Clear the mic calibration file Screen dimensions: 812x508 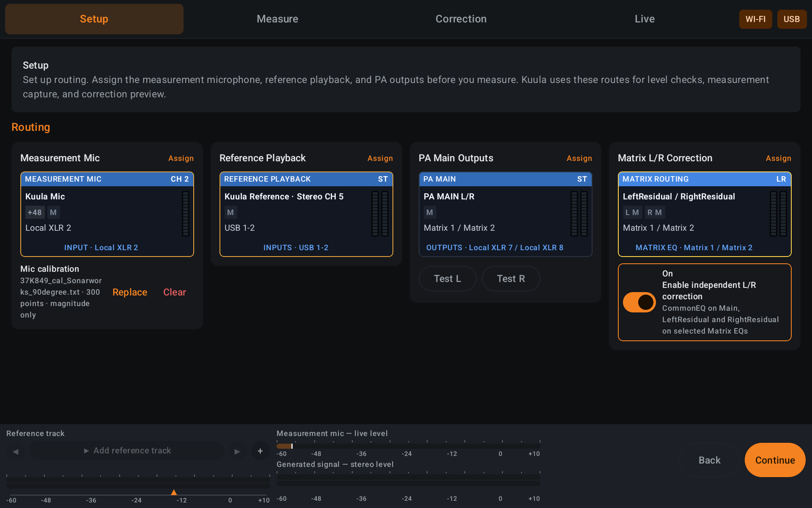(x=175, y=292)
